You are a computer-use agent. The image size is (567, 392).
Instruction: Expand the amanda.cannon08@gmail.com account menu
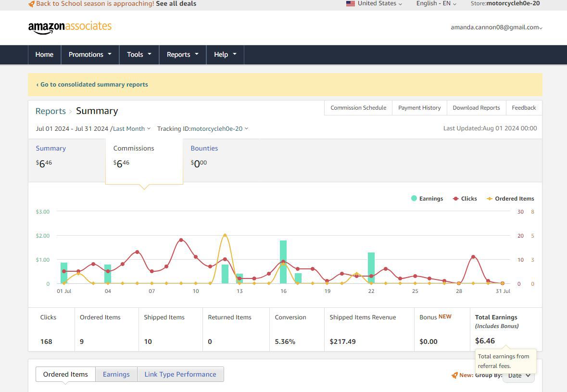click(496, 27)
